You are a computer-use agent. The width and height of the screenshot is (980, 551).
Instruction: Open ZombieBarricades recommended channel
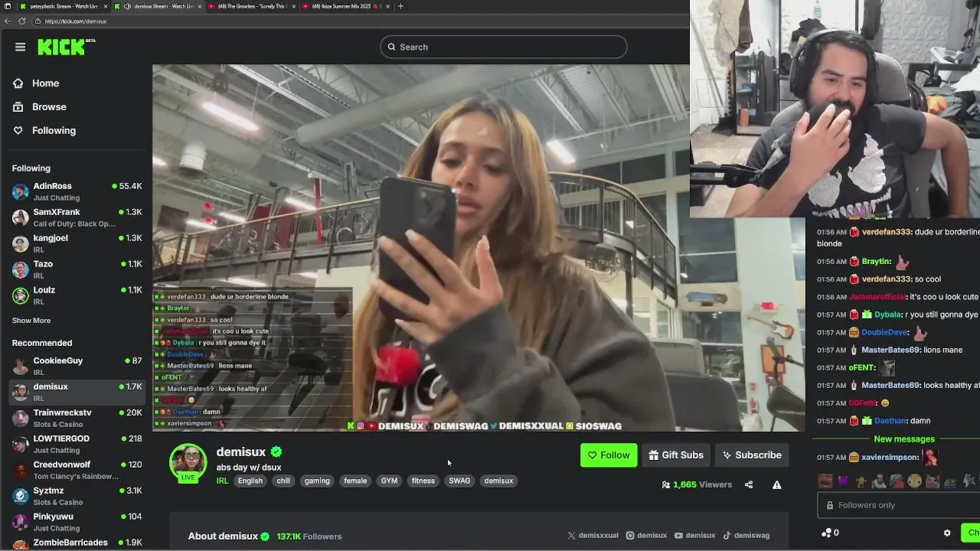pos(77,543)
